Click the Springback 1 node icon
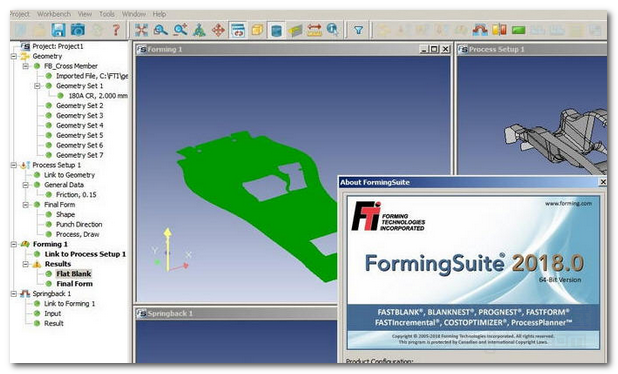 (25, 294)
